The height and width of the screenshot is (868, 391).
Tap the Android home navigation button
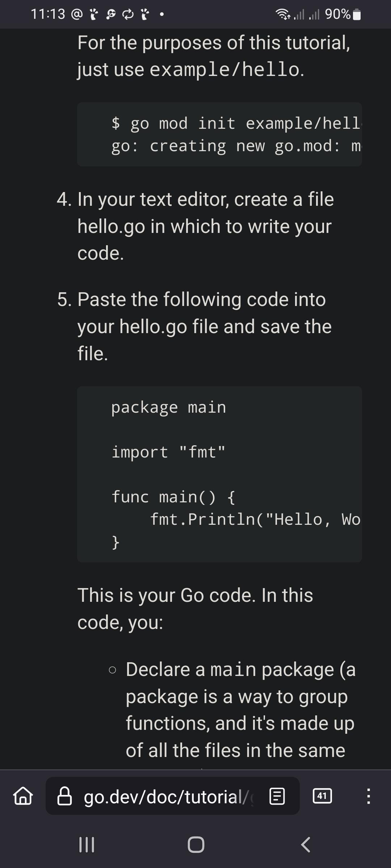pyautogui.click(x=196, y=845)
